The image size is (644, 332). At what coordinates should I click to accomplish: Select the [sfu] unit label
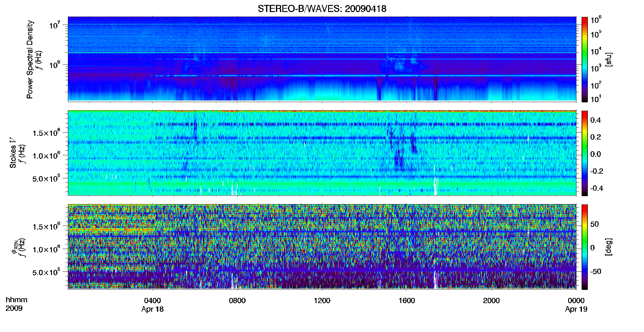pos(608,60)
